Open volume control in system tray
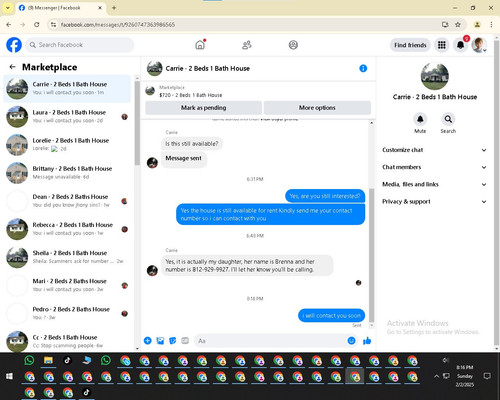Viewport: 500px width, 400px height. pyautogui.click(x=445, y=360)
